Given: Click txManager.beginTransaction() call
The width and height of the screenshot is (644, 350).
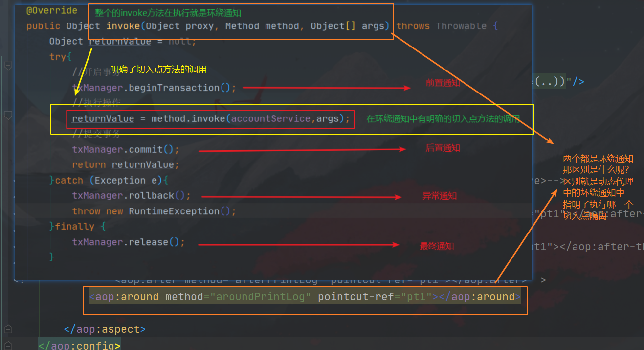Looking at the screenshot, I should coord(154,88).
